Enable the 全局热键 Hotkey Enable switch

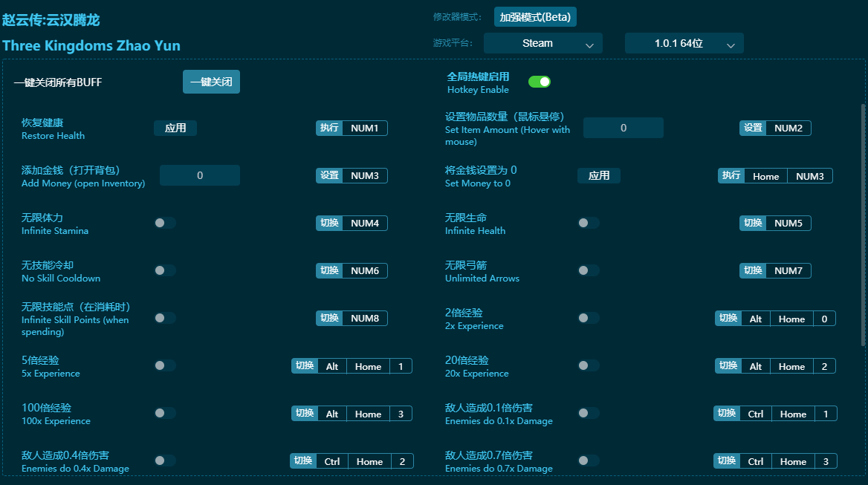540,82
